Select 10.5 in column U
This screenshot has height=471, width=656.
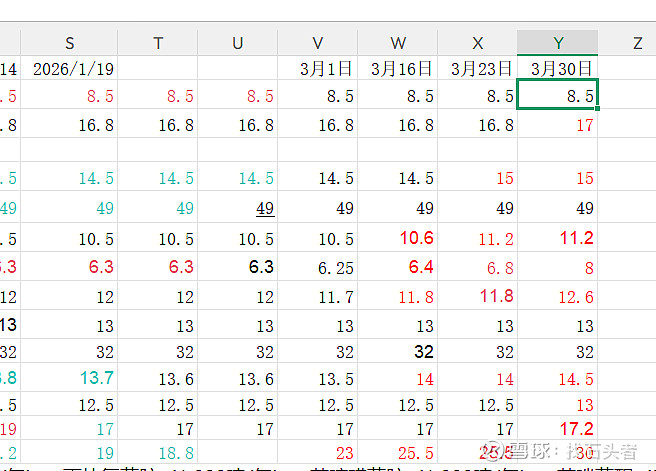click(x=238, y=238)
